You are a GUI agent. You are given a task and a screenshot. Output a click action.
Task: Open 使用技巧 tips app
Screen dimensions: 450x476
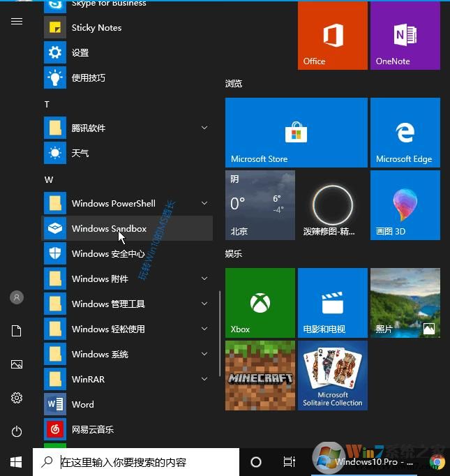[x=127, y=78]
